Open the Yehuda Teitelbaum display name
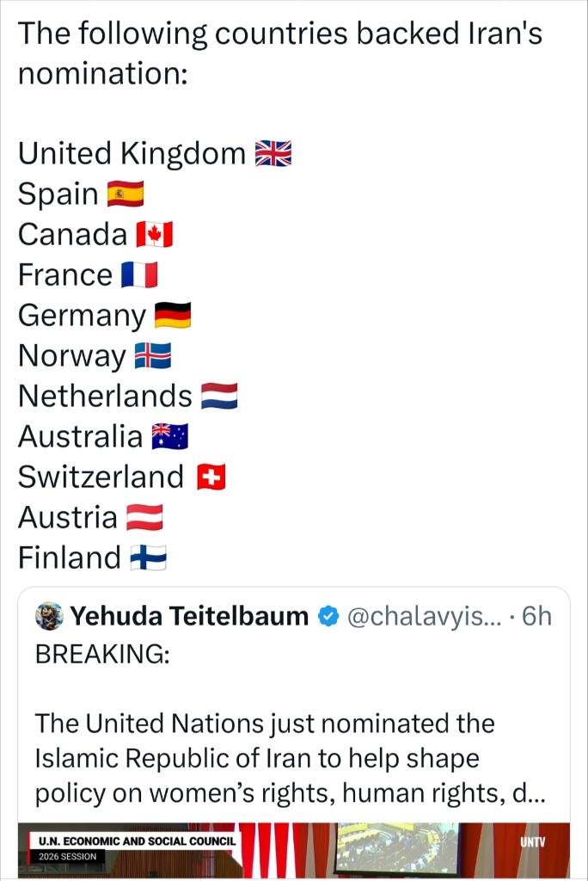The width and height of the screenshot is (588, 881). (188, 616)
